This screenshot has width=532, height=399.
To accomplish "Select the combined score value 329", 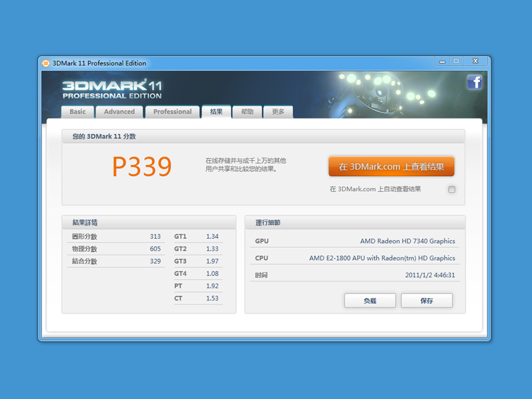I will pos(155,261).
